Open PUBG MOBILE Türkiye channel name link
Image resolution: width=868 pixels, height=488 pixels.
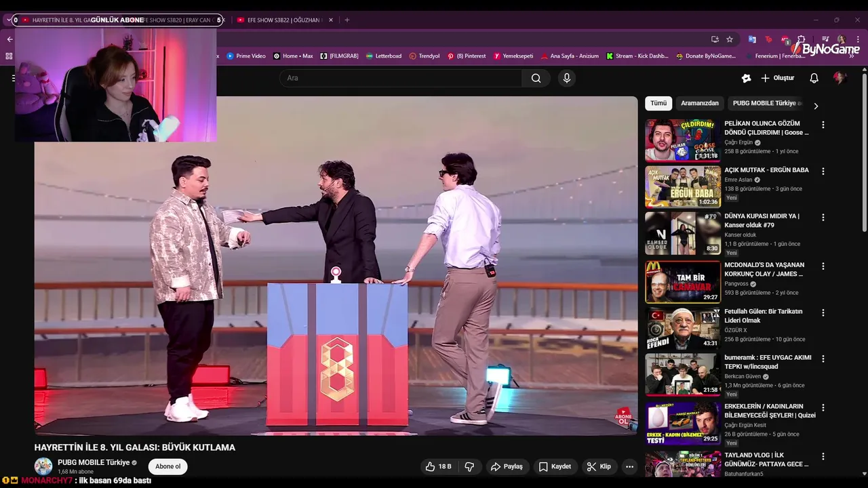pos(94,462)
